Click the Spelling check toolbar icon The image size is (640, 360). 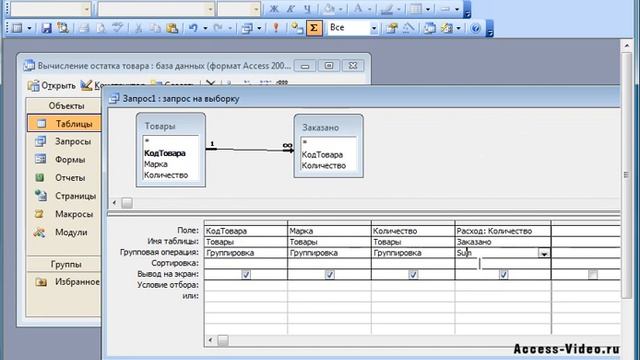click(118, 28)
